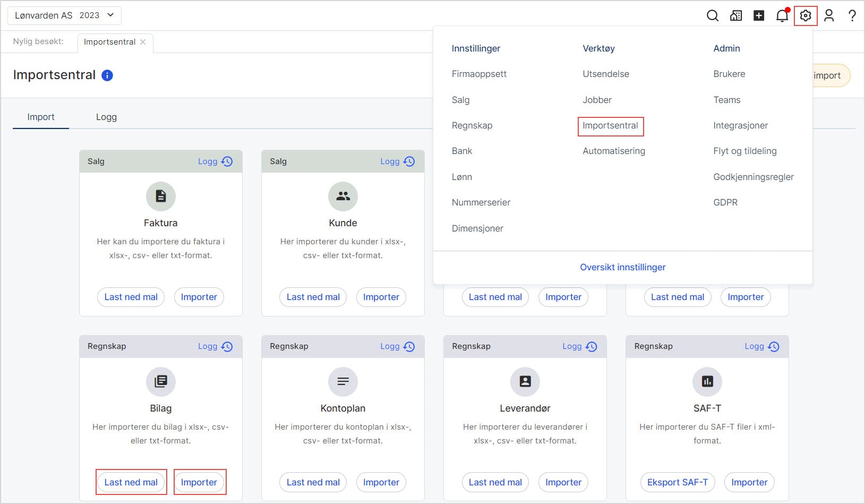Open the help question mark icon
The height and width of the screenshot is (504, 865).
point(852,16)
